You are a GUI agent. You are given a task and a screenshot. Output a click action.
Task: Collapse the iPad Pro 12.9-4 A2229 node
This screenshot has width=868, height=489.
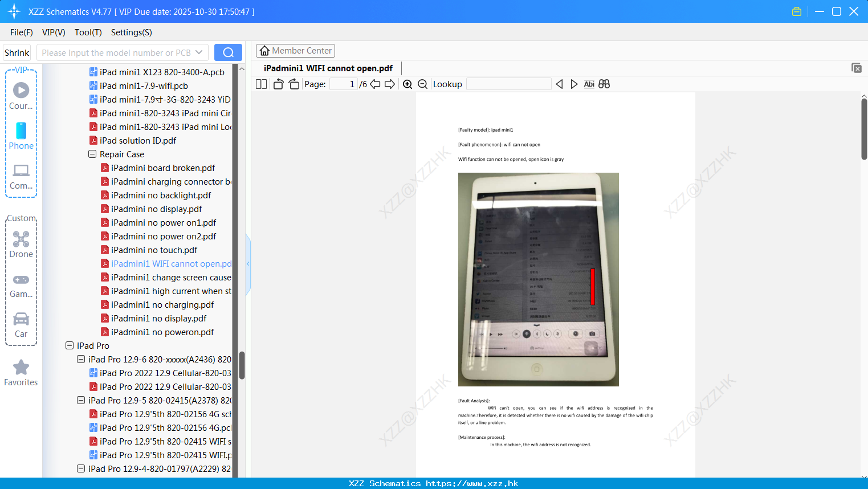81,469
